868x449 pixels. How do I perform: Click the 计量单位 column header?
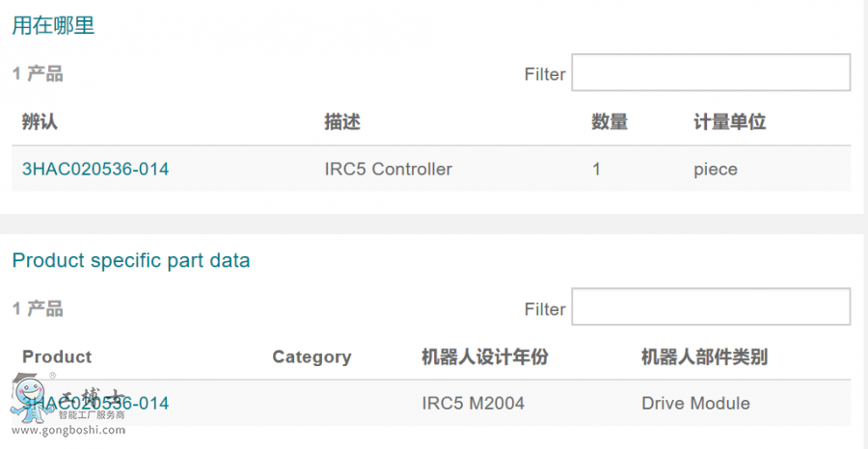729,122
